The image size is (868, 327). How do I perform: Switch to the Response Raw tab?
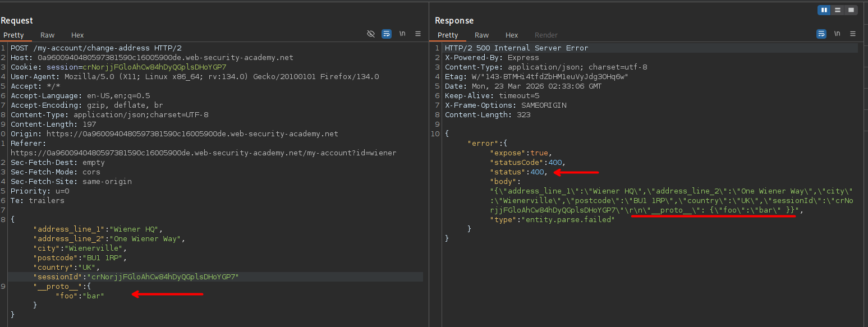pyautogui.click(x=482, y=35)
